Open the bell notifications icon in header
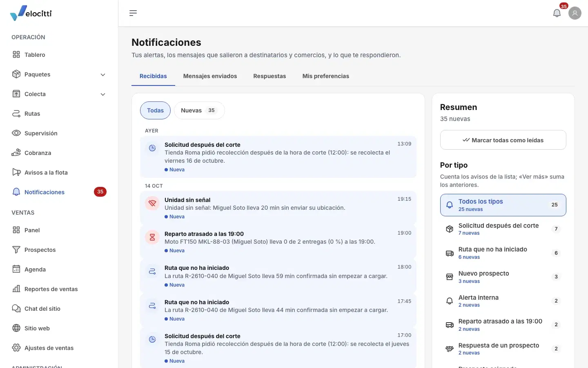The width and height of the screenshot is (588, 368). (557, 13)
